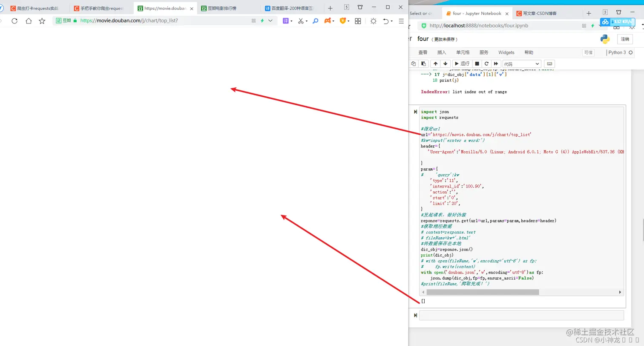Paste cells below in Jupyter toolbar
The height and width of the screenshot is (346, 644).
[423, 63]
